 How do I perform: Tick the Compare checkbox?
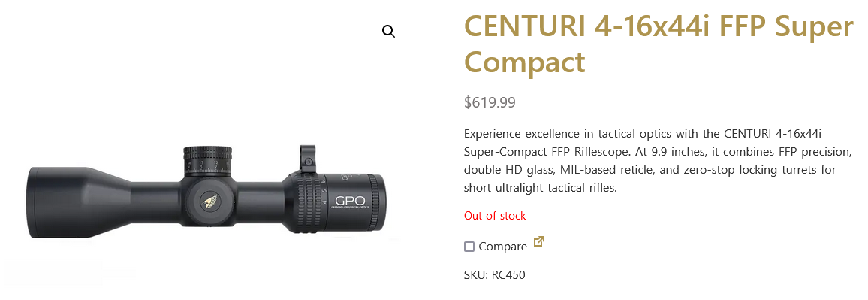(x=469, y=247)
